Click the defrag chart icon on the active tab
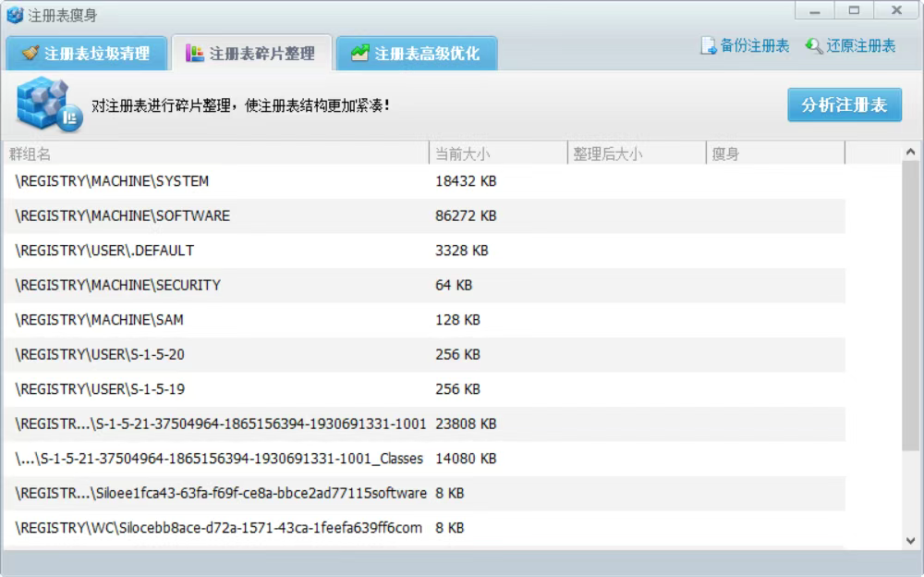The width and height of the screenshot is (924, 577). 194,54
